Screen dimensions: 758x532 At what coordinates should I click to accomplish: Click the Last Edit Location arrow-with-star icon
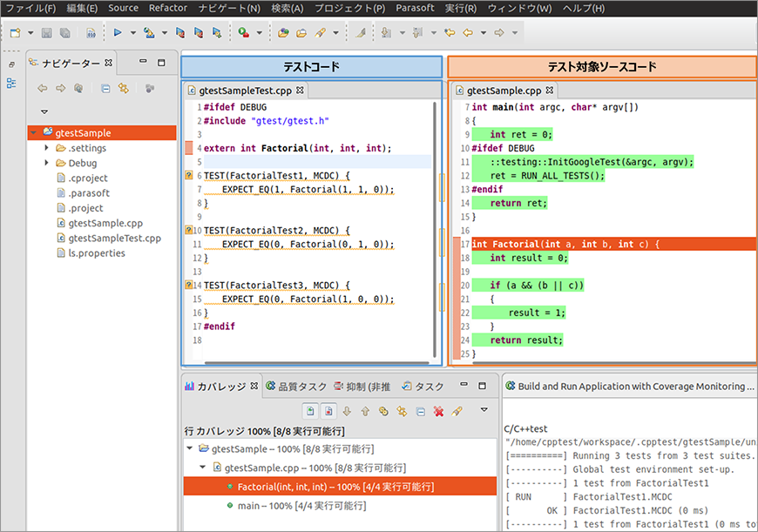click(450, 33)
